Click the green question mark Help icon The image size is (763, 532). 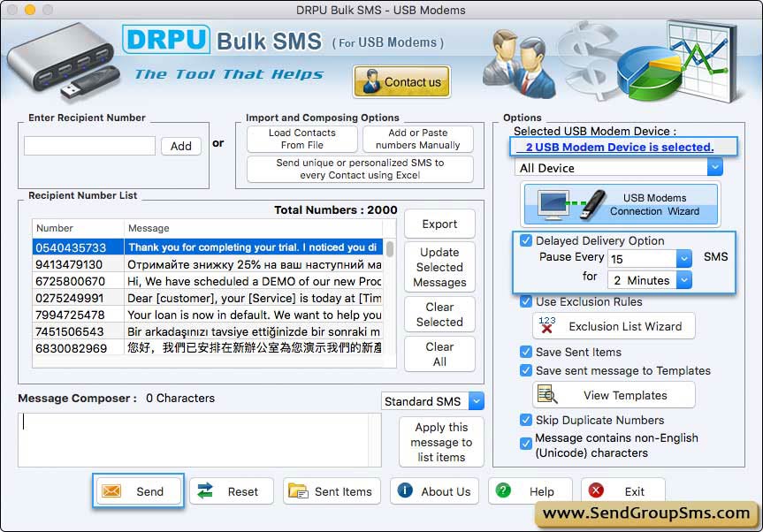pos(503,490)
